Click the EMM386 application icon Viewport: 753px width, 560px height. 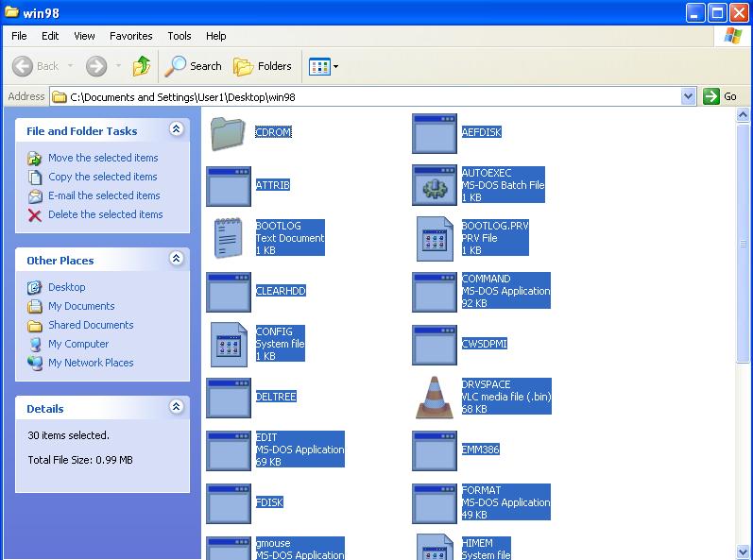(x=434, y=450)
